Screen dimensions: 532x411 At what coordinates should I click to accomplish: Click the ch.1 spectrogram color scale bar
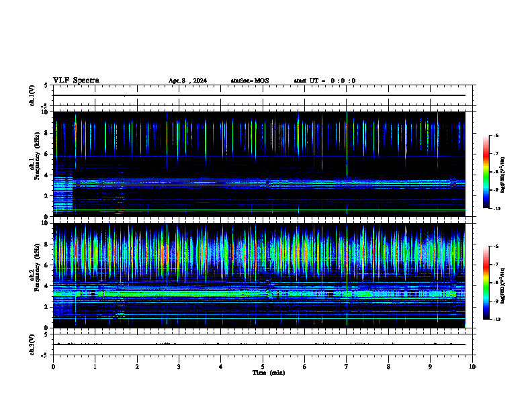click(486, 172)
